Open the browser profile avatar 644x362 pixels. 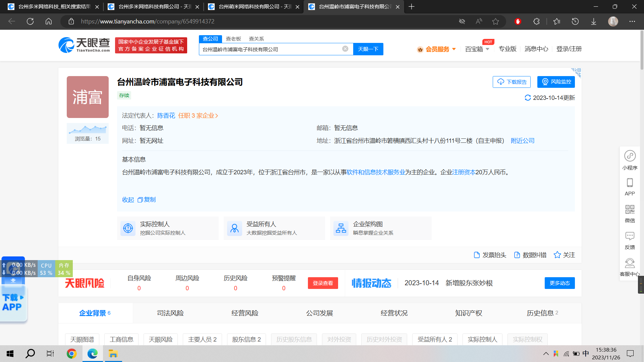pos(613,21)
